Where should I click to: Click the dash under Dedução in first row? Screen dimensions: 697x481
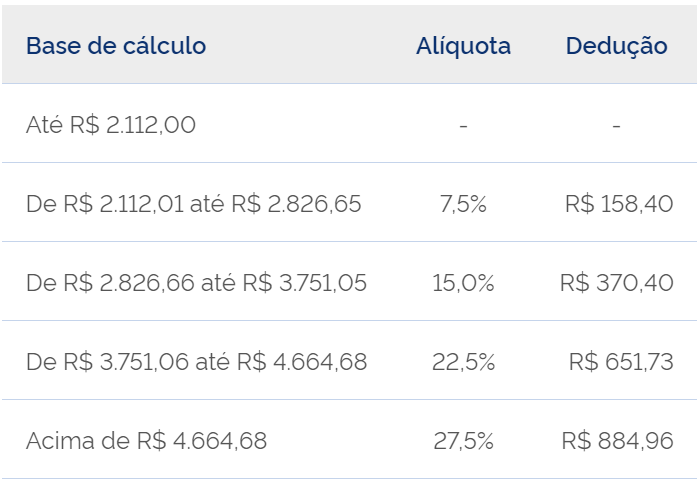click(616, 126)
